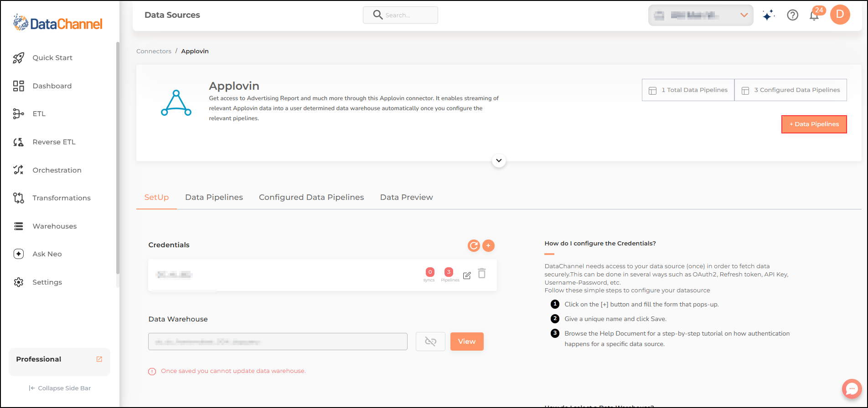The image size is (868, 408).
Task: Select the Reverse ETL sidebar icon
Action: coord(18,142)
